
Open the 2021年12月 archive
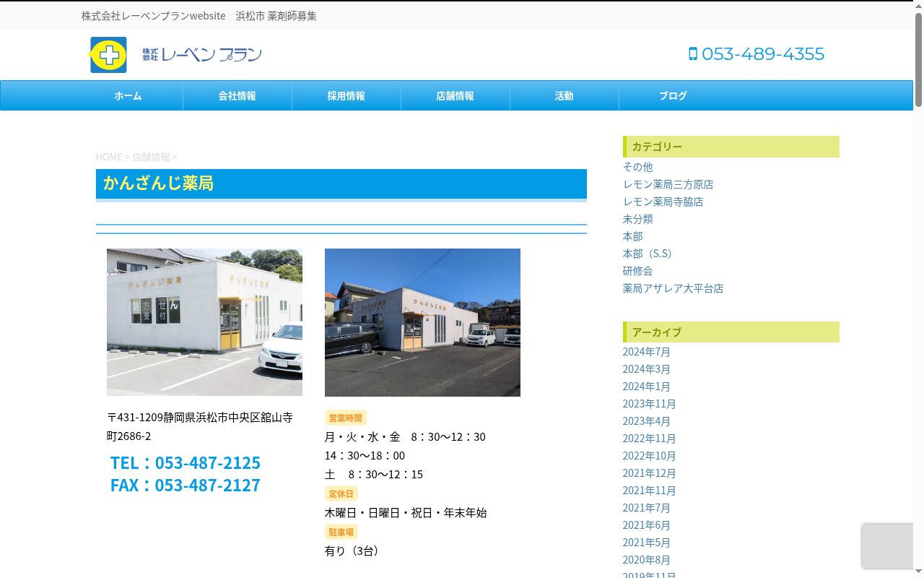650,473
